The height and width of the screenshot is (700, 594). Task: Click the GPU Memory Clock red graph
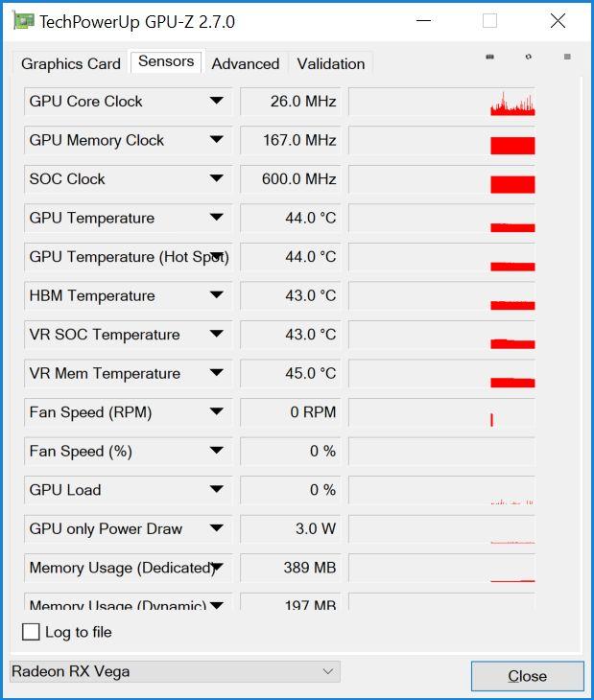pyautogui.click(x=512, y=146)
